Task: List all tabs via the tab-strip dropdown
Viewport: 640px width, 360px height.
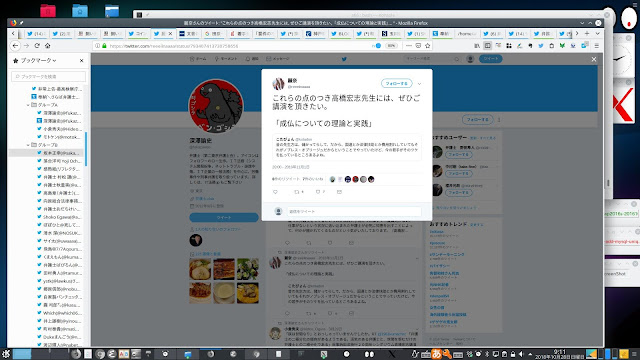Action: click(598, 33)
